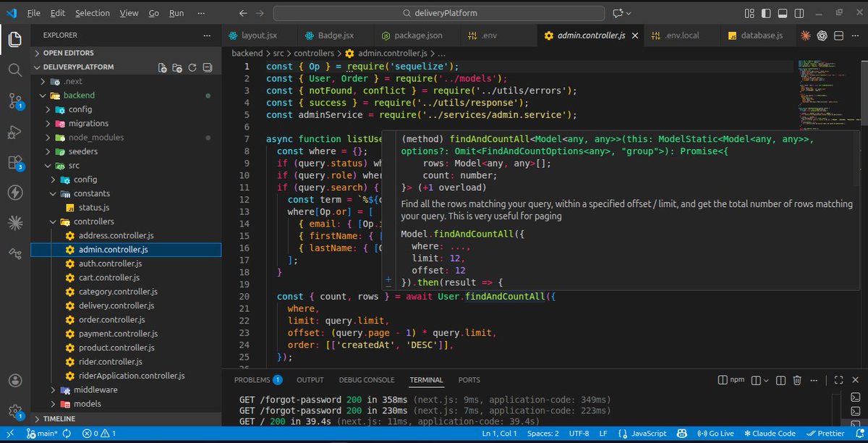This screenshot has height=443, width=868.
Task: Click the errors and warnings count in the status bar
Action: [99, 434]
